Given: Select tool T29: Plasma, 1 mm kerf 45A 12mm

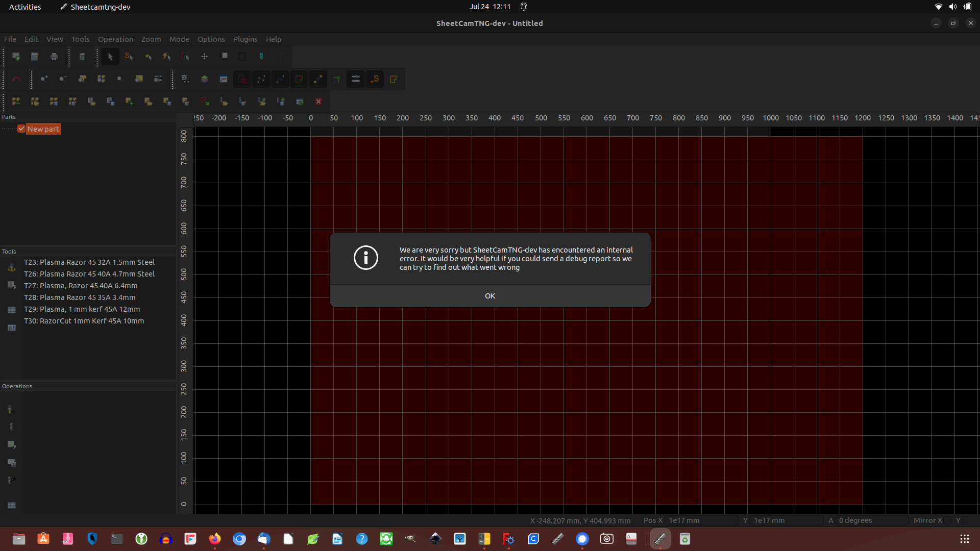Looking at the screenshot, I should tap(82, 309).
